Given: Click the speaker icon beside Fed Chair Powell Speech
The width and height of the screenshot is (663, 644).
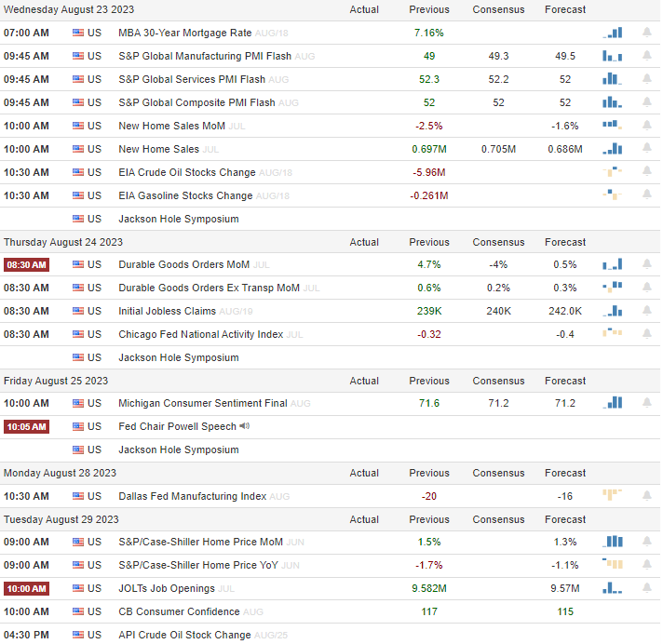Looking at the screenshot, I should click(244, 426).
